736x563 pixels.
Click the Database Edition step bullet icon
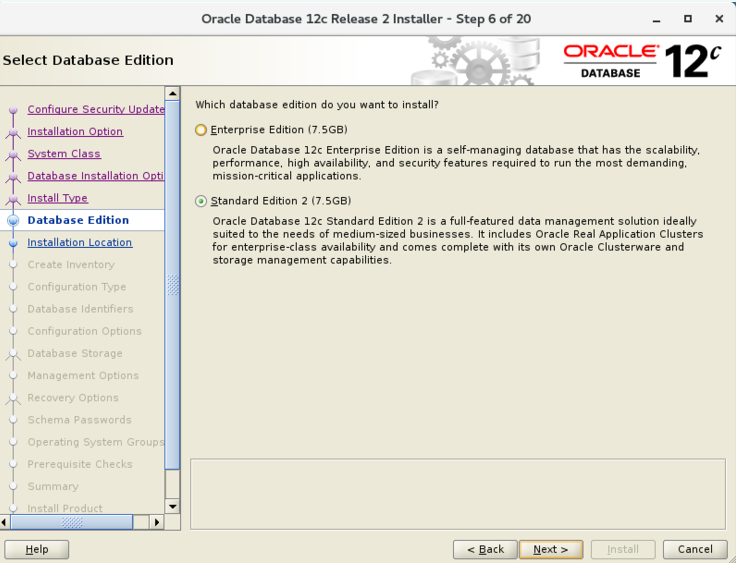coord(14,220)
